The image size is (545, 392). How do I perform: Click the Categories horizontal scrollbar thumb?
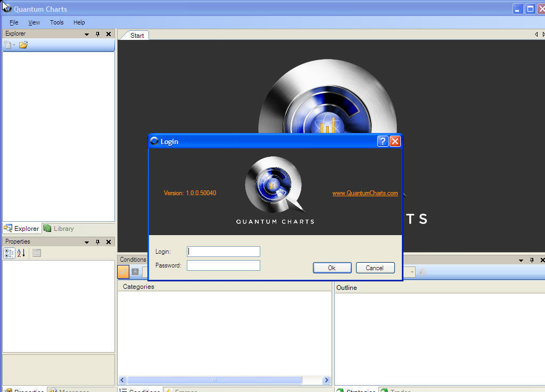(214, 380)
